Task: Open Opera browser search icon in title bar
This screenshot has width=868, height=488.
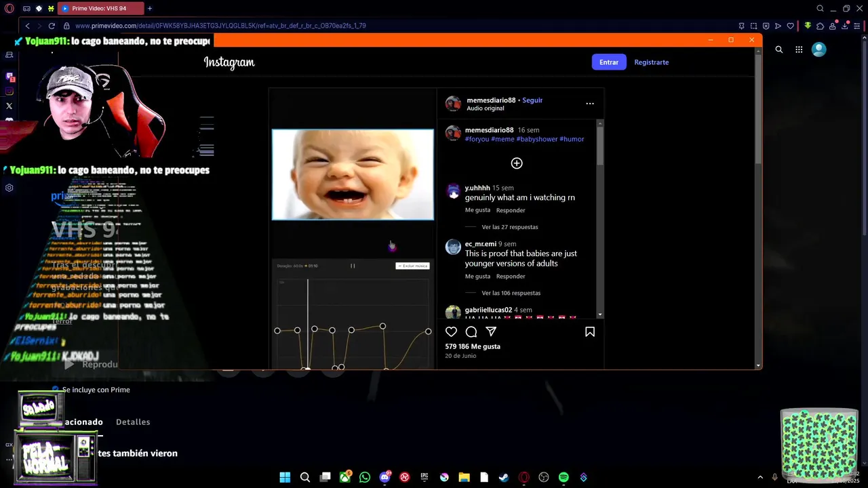Action: point(820,8)
